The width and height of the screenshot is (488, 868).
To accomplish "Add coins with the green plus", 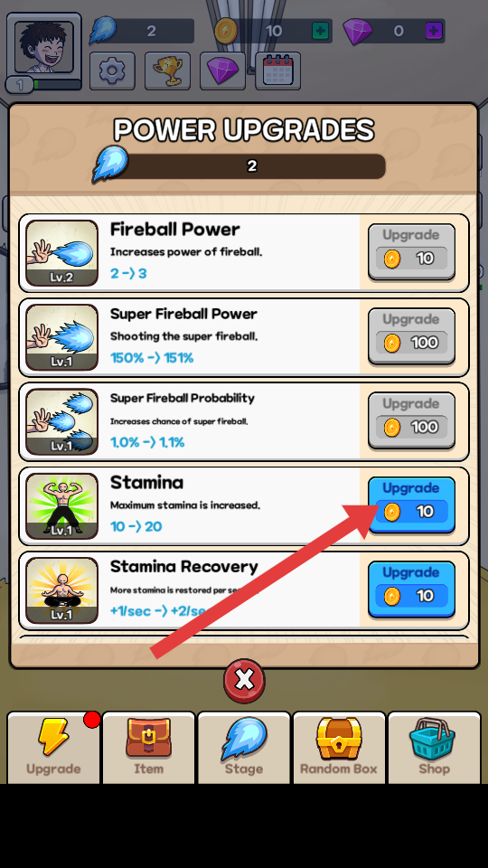I will tap(320, 31).
